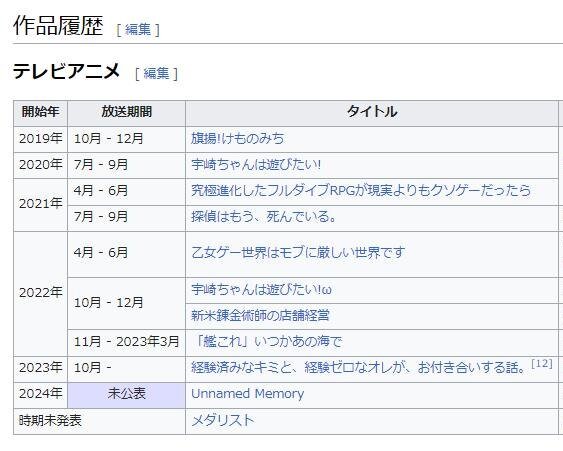Viewport: 563px width, 451px height.
Task: Click the タイトル column header
Action: click(372, 112)
